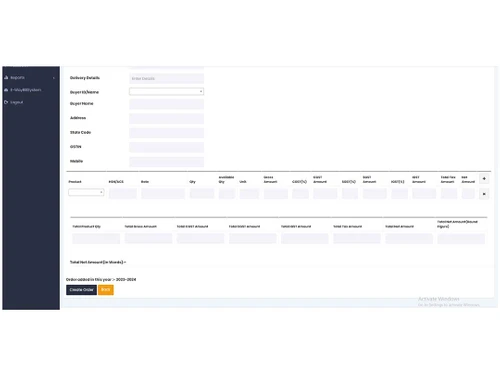500x375 pixels.
Task: Click the Total Gross Amount field
Action: (148, 238)
